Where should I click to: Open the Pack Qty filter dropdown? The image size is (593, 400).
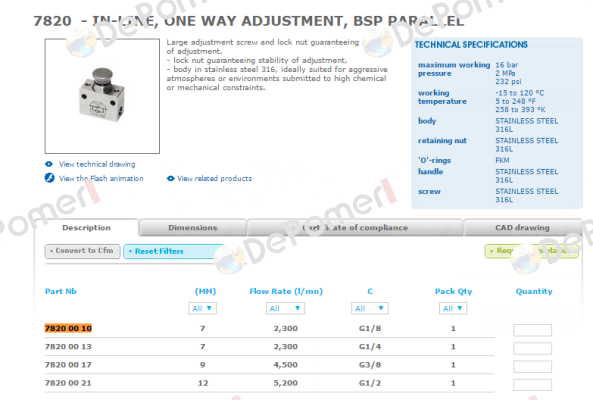[453, 309]
